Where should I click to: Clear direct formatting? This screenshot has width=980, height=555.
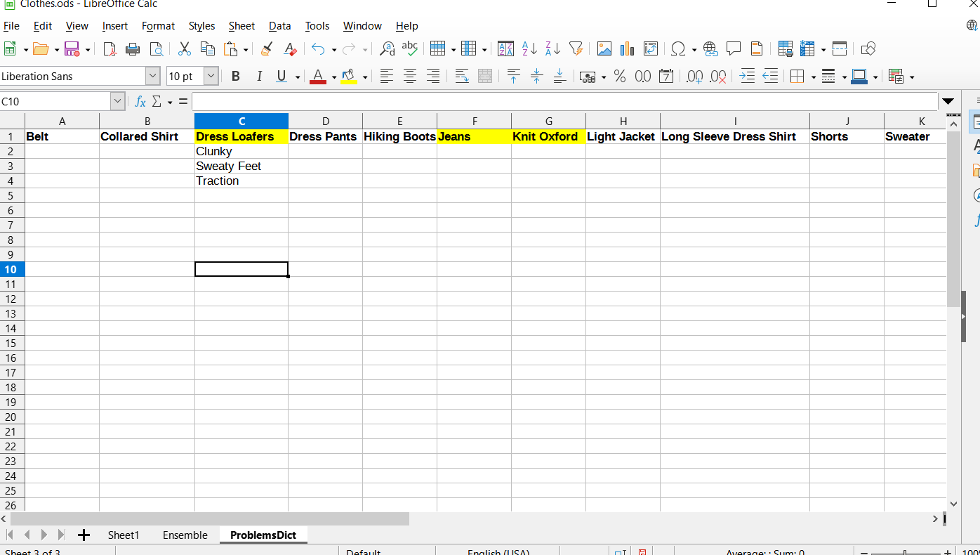(x=290, y=48)
